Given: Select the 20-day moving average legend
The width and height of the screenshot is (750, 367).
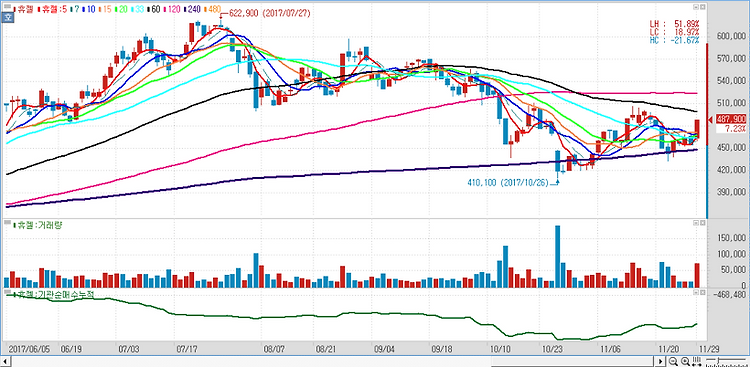Looking at the screenshot, I should coord(121,9).
